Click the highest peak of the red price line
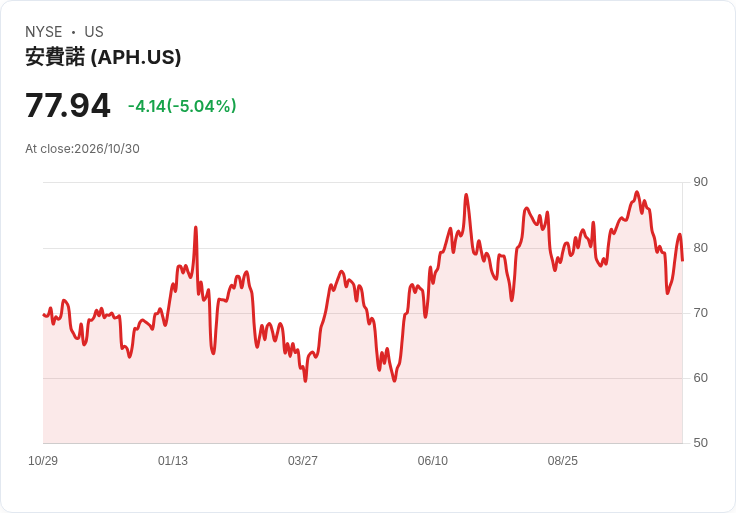This screenshot has width=736, height=513. coord(636,192)
